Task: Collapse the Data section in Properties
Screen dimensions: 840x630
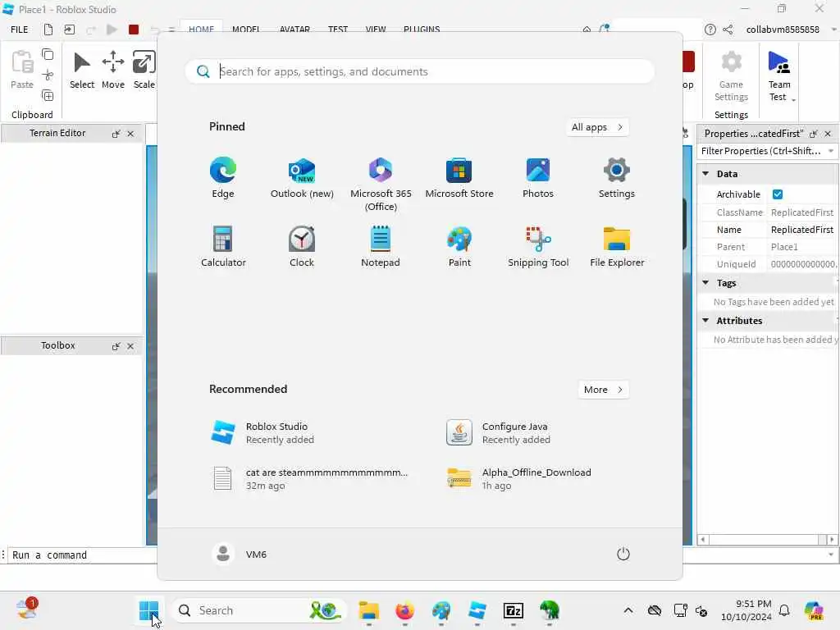Action: click(x=705, y=174)
